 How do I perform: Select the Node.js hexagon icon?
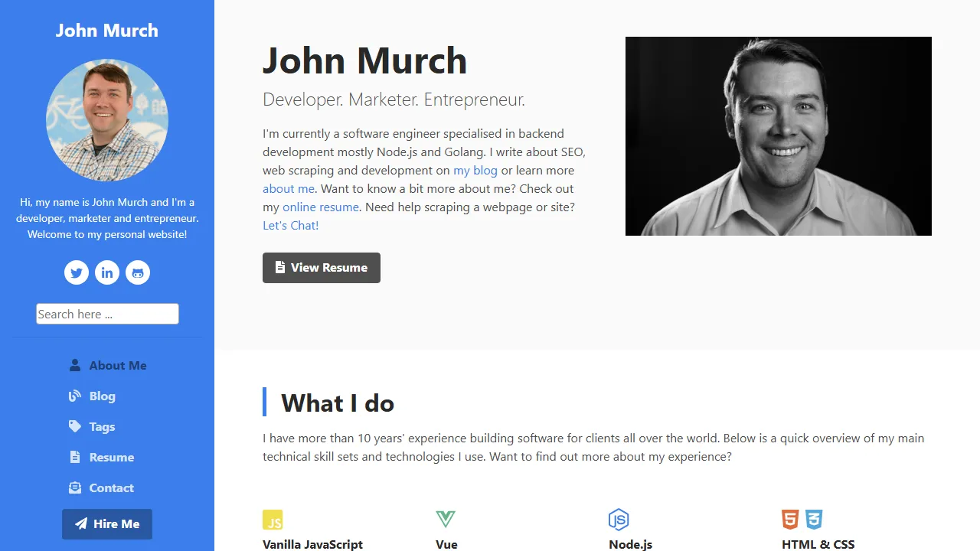[x=619, y=520]
